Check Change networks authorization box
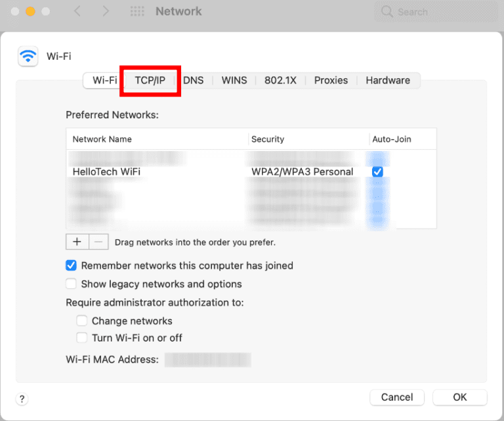 click(81, 321)
